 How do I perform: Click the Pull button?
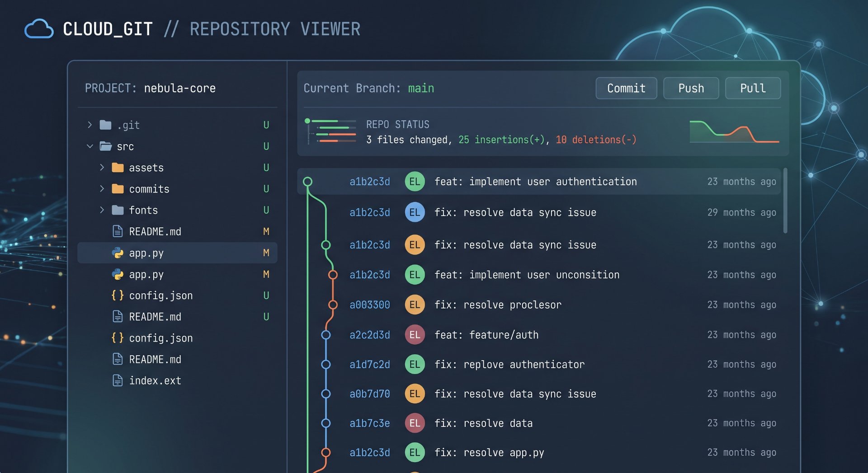(x=753, y=88)
